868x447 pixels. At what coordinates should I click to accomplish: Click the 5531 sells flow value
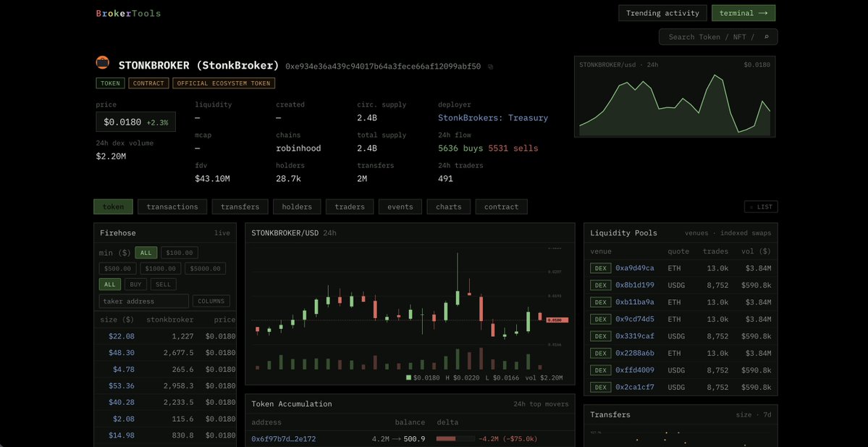tap(513, 149)
